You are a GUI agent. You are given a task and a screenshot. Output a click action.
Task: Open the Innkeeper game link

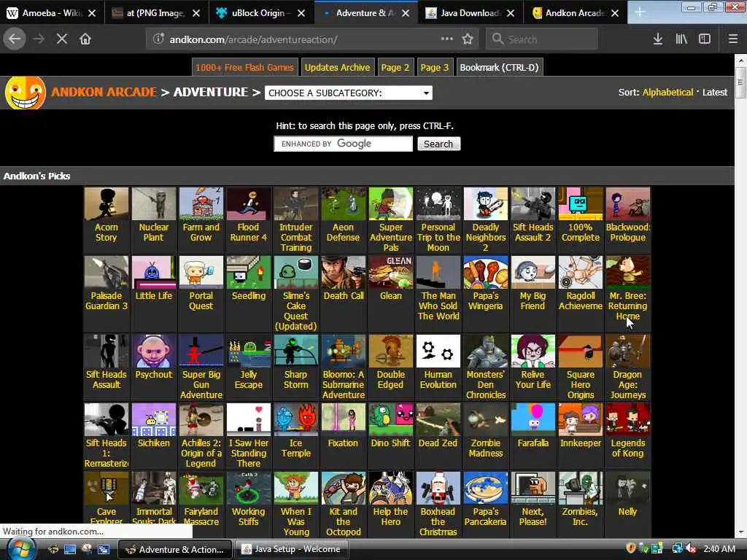pyautogui.click(x=580, y=443)
